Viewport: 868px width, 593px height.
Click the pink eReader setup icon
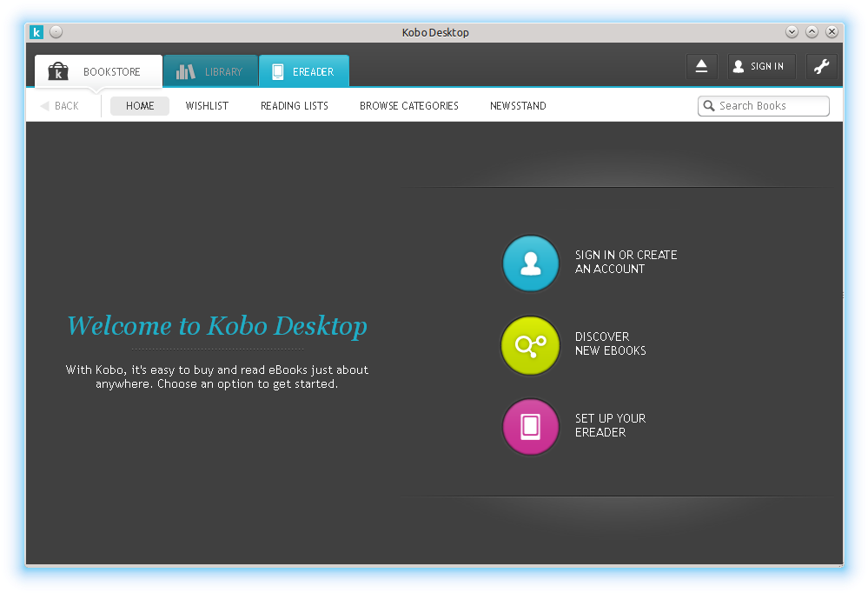[x=530, y=426]
